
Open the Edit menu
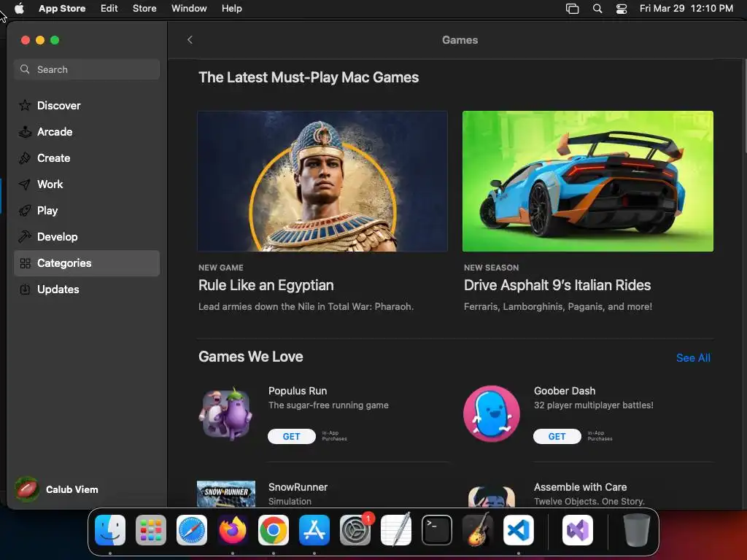pos(109,9)
